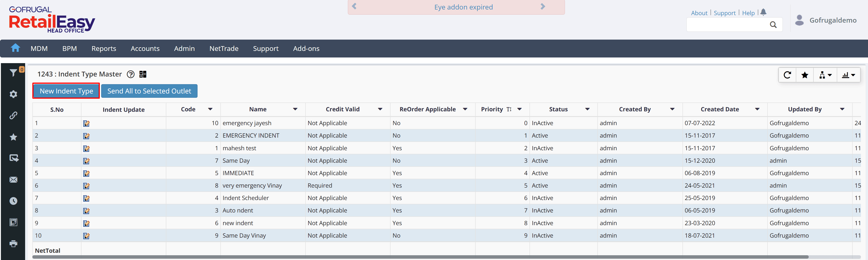
Task: Edit indent update for IMMEDIATE row
Action: (86, 173)
